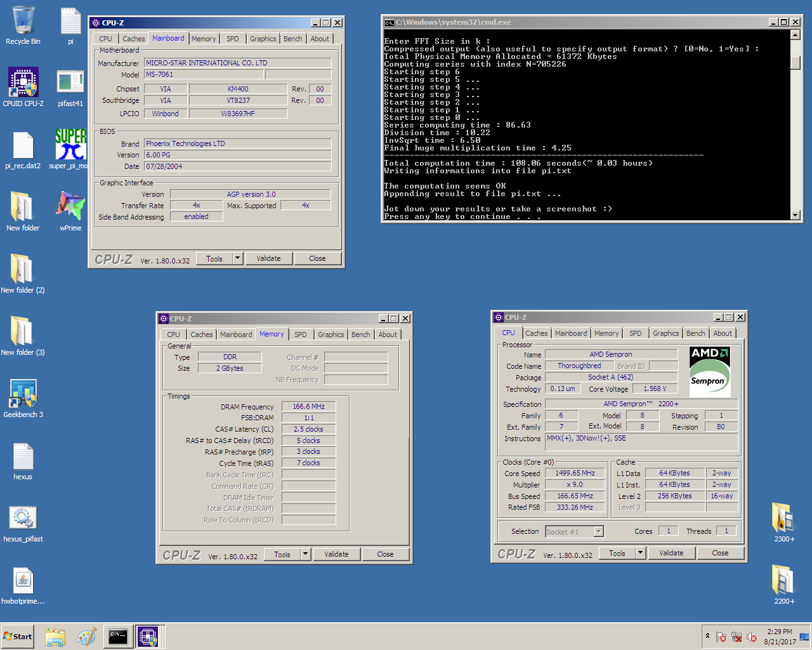The image size is (812, 650).
Task: Click Close in the Mainboard CPU-Z window
Action: tap(317, 258)
